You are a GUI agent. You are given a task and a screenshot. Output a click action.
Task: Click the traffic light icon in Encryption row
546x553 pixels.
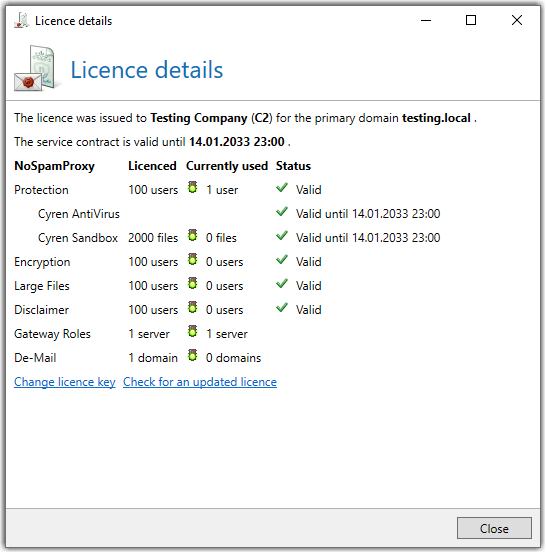[192, 260]
